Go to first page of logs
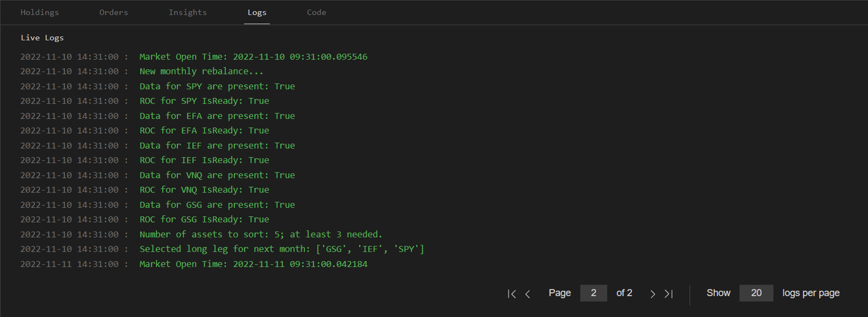The image size is (868, 317). 512,294
